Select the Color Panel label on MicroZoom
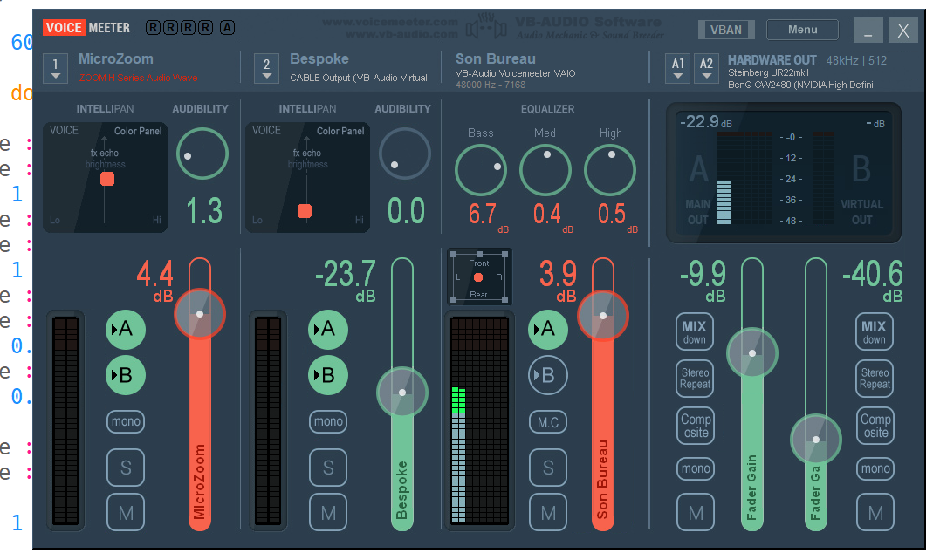Viewport: 940px width, 560px height. pos(138,131)
